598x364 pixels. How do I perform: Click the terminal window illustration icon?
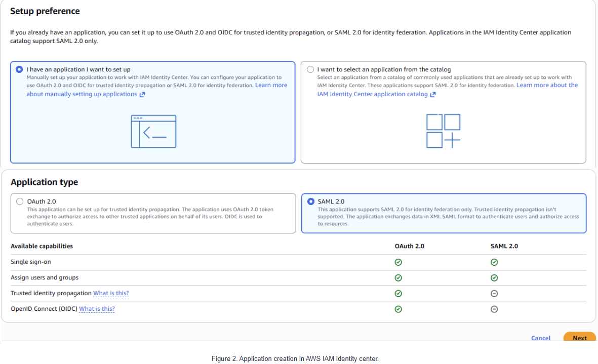pos(153,131)
